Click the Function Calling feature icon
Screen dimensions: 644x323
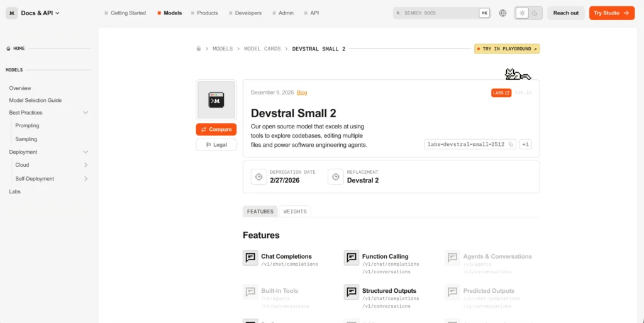pos(352,258)
